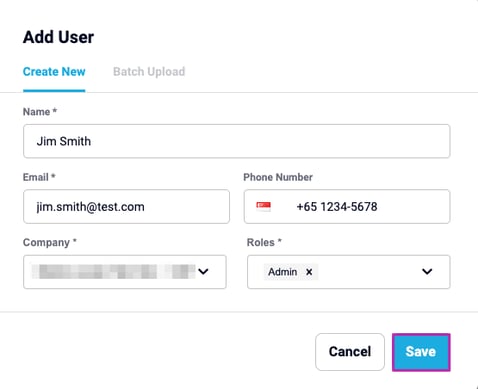Switch to the Batch Upload tab
This screenshot has width=478, height=389.
149,72
